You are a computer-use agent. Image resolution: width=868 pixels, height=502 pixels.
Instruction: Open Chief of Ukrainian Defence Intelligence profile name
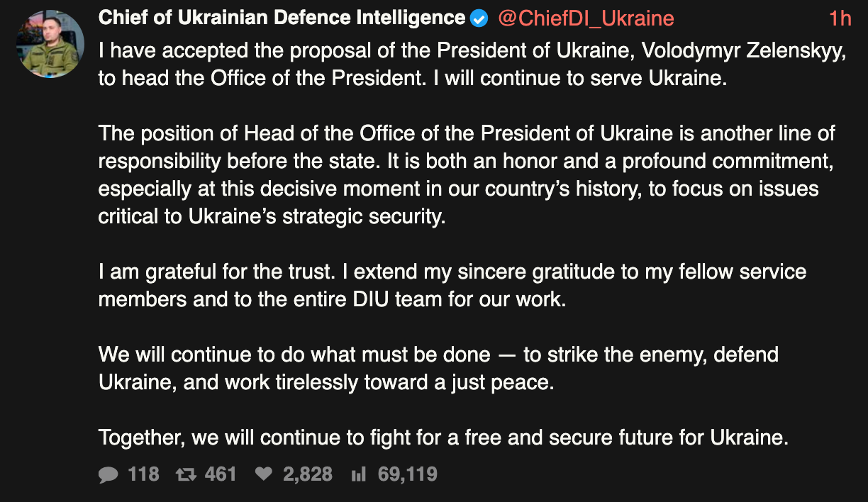(x=282, y=18)
